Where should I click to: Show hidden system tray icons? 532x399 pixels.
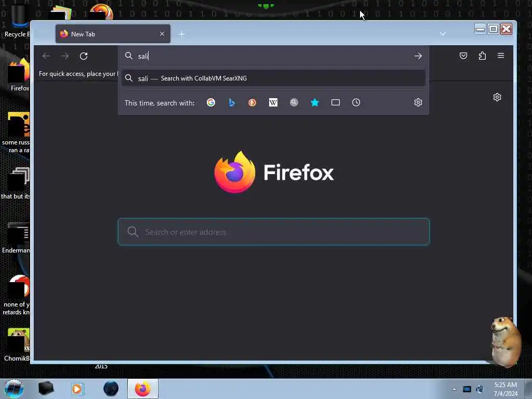tap(454, 389)
